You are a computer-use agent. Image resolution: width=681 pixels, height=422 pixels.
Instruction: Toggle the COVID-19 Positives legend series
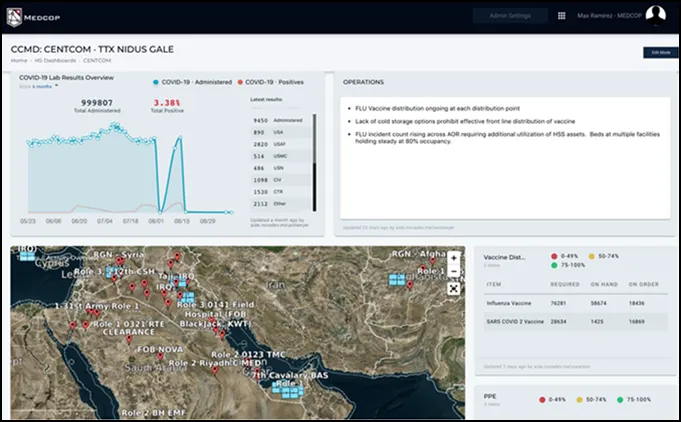coord(271,82)
